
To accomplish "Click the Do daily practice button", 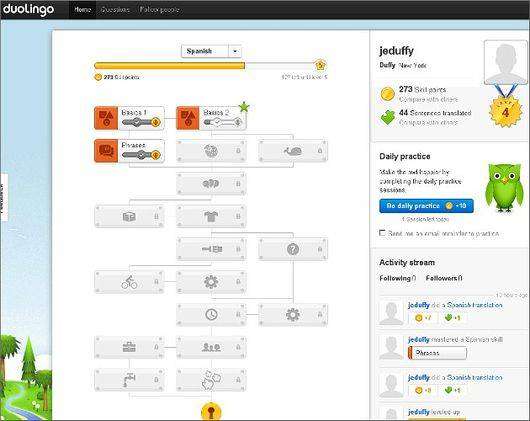I will click(x=426, y=206).
